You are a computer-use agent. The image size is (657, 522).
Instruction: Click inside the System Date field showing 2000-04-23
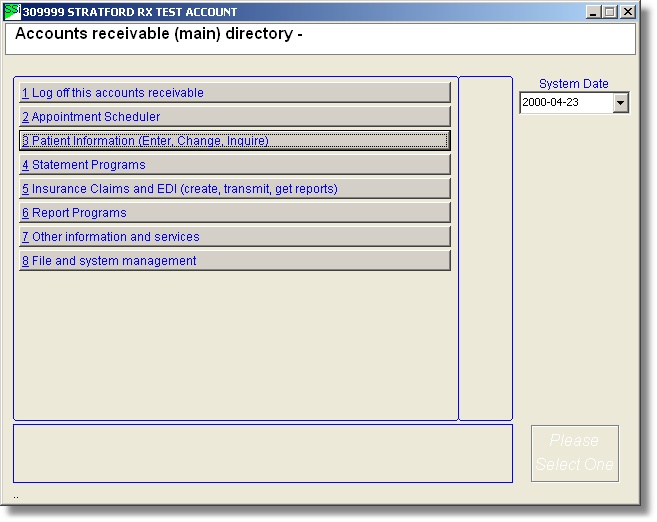click(565, 103)
